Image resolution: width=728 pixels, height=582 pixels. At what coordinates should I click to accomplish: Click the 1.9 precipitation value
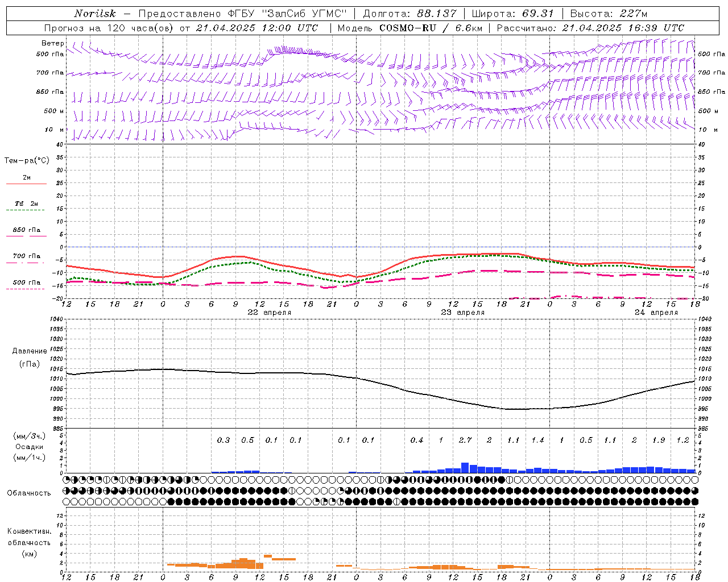point(659,440)
